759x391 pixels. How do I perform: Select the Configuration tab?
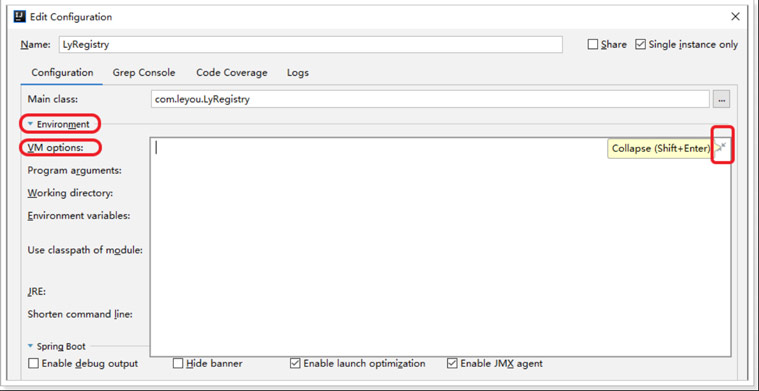[x=62, y=73]
